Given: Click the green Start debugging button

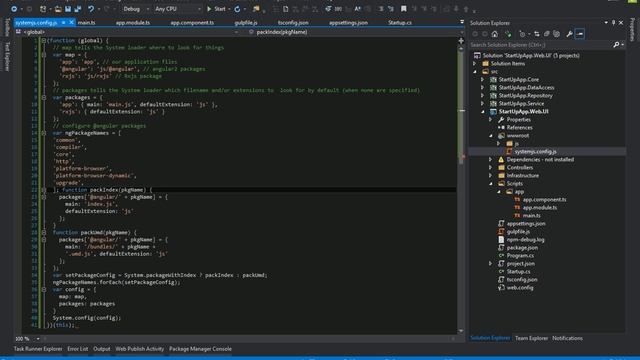Looking at the screenshot, I should point(216,9).
